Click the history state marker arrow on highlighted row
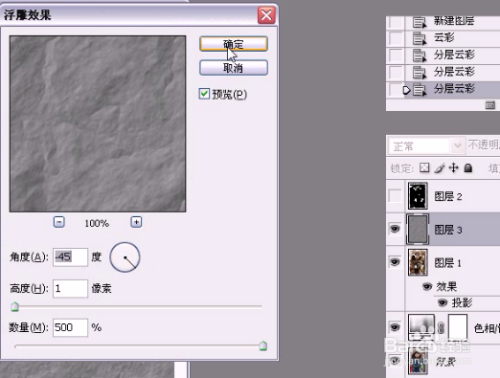Viewport: 500px width, 378px height. [406, 90]
